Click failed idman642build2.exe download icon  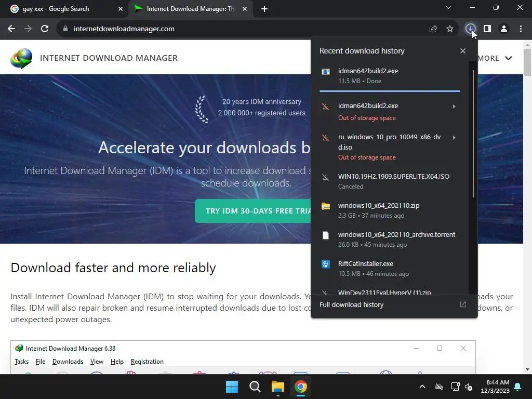[x=325, y=107]
